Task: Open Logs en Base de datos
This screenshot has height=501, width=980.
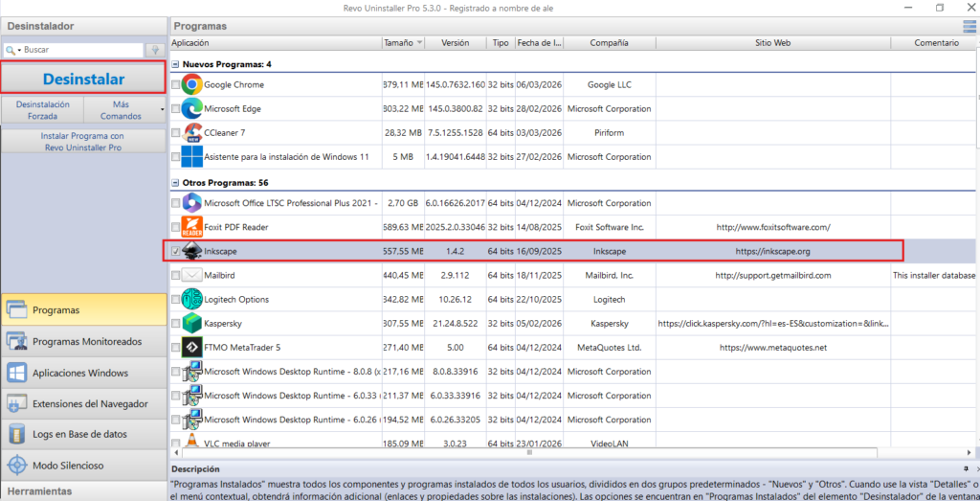Action: click(x=84, y=435)
